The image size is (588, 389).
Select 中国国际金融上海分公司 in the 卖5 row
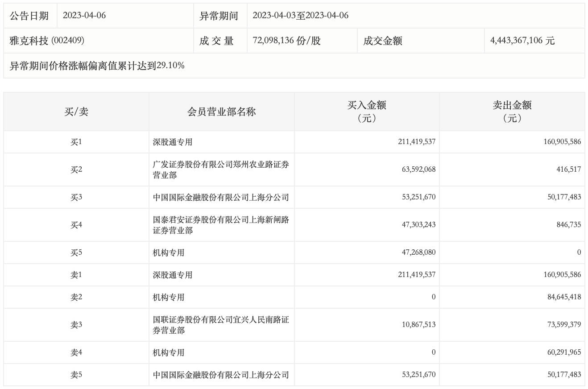coord(221,375)
